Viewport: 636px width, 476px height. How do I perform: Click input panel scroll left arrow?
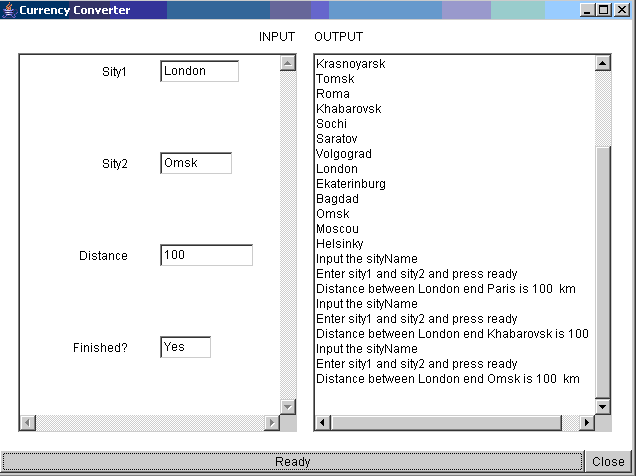pos(28,423)
